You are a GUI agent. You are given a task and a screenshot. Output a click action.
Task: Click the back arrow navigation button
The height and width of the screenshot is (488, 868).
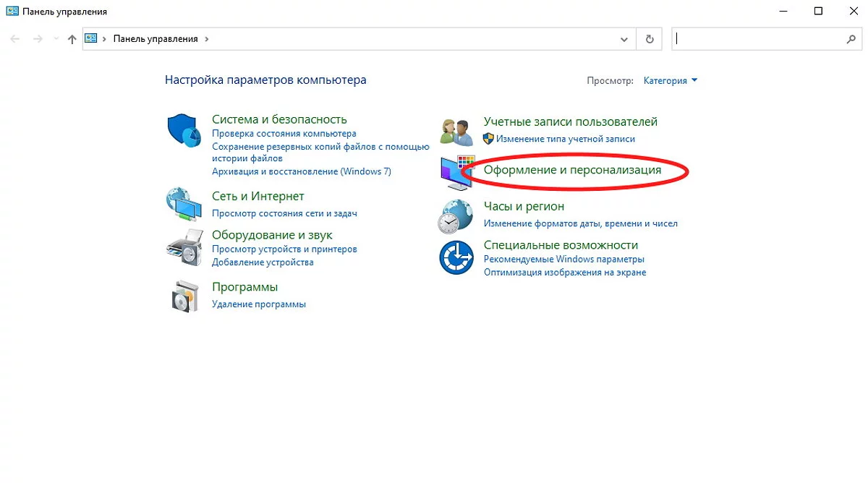[15, 40]
